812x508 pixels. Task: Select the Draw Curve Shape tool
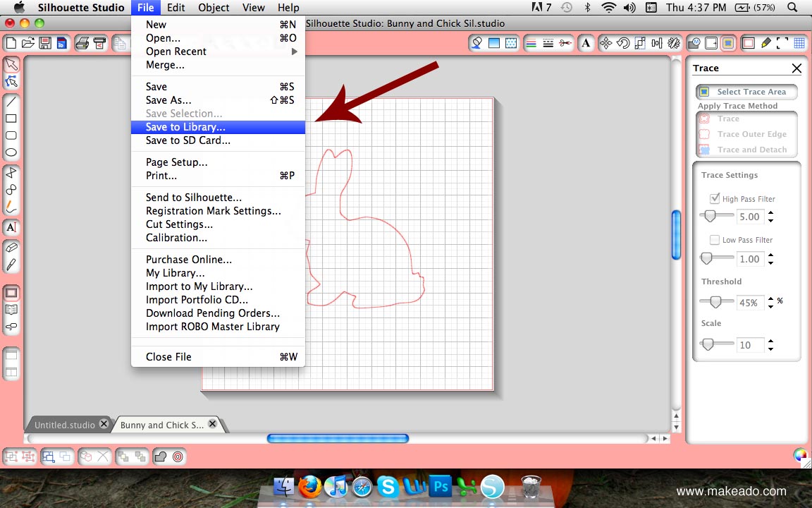(11, 189)
